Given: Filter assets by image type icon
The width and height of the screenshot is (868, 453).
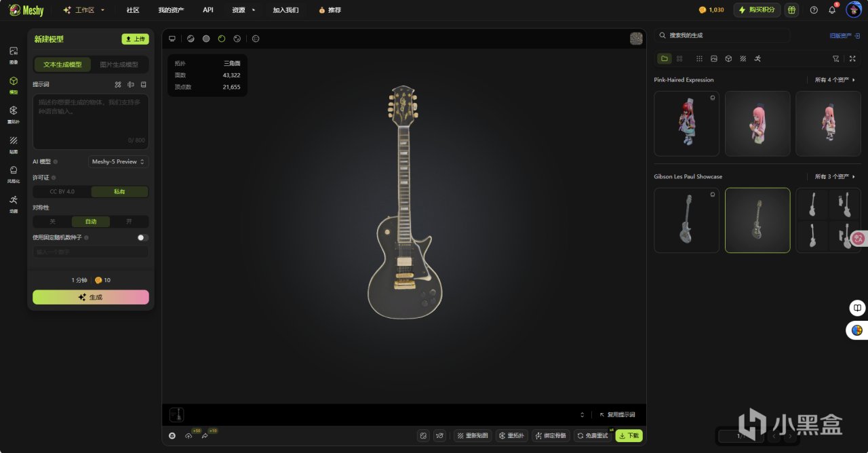Looking at the screenshot, I should pos(714,59).
